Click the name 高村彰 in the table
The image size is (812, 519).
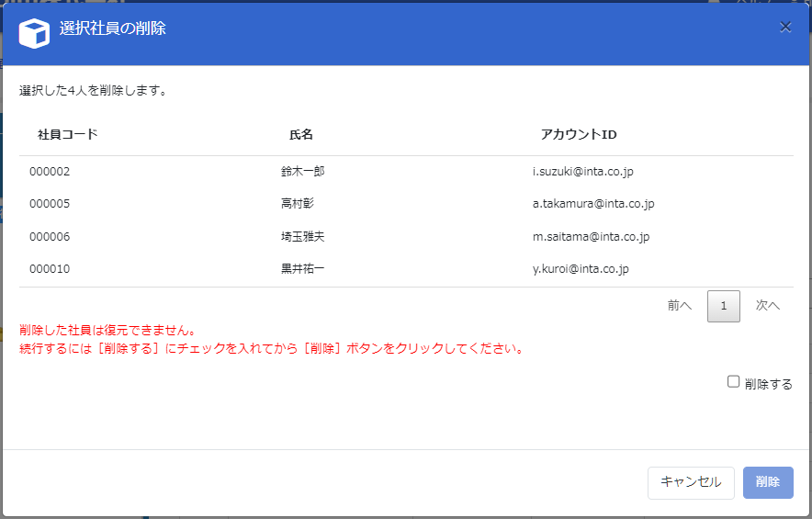coord(298,204)
